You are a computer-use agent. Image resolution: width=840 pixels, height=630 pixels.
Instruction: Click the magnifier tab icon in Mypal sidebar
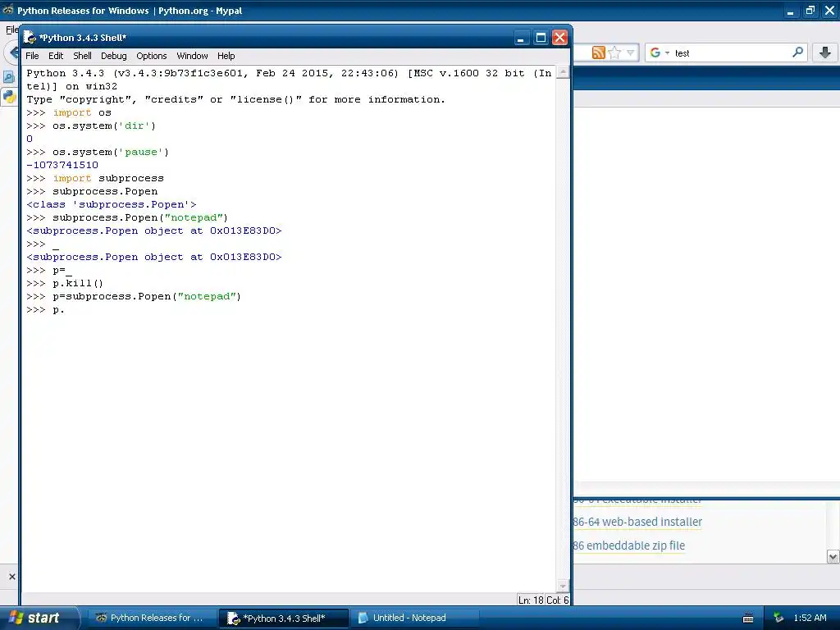click(8, 77)
